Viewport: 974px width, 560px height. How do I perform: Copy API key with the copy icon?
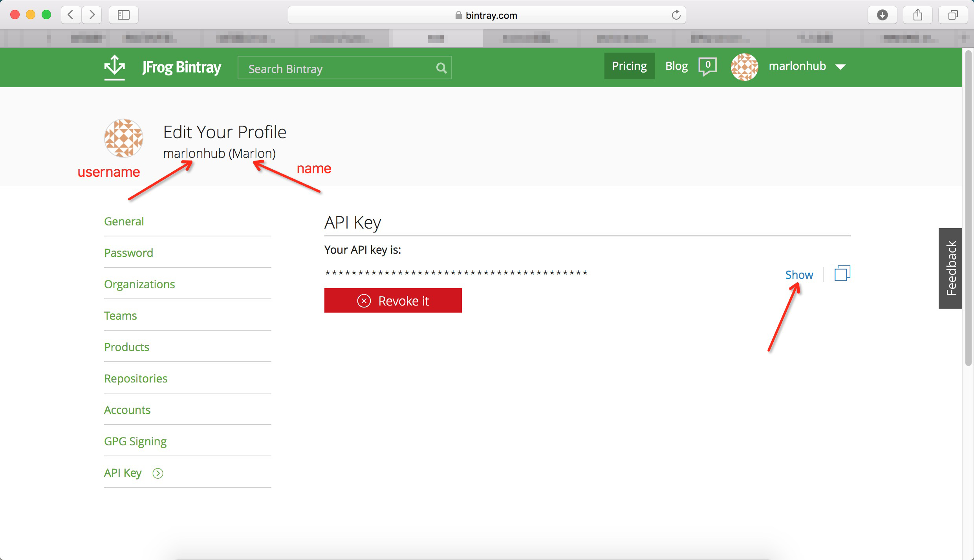pos(842,273)
